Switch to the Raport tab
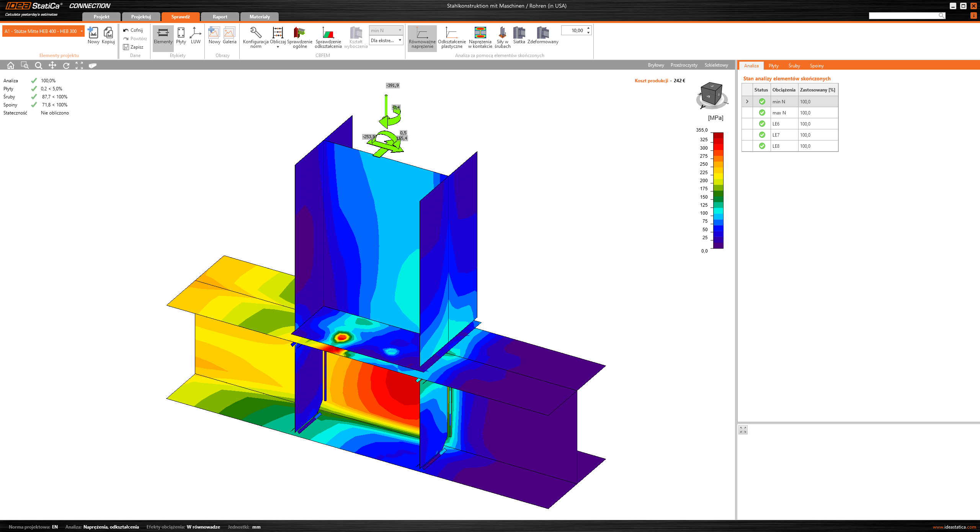This screenshot has width=980, height=532. 220,17
